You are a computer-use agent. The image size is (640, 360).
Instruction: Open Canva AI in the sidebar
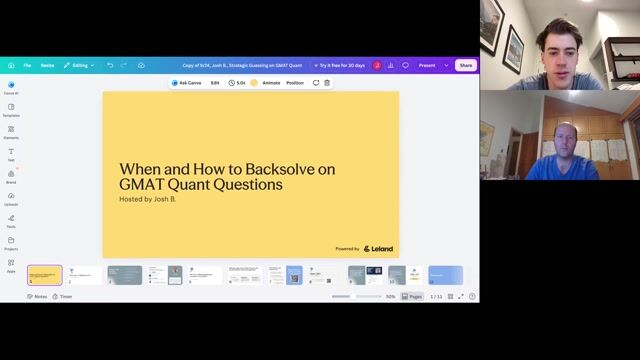pyautogui.click(x=11, y=87)
